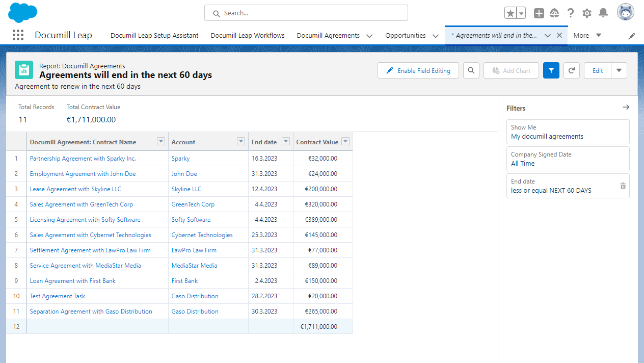This screenshot has height=363, width=644.
Task: Open the Help question mark icon
Action: click(x=571, y=13)
